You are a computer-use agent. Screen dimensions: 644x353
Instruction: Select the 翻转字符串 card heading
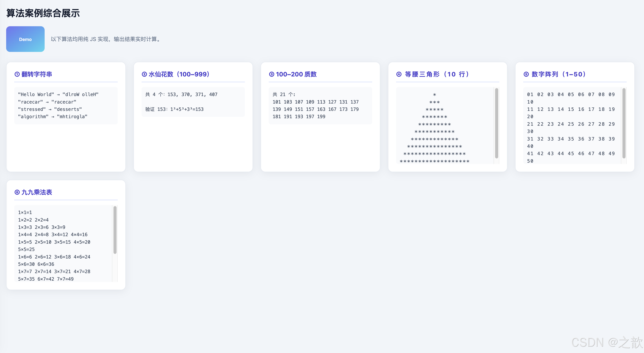[37, 74]
